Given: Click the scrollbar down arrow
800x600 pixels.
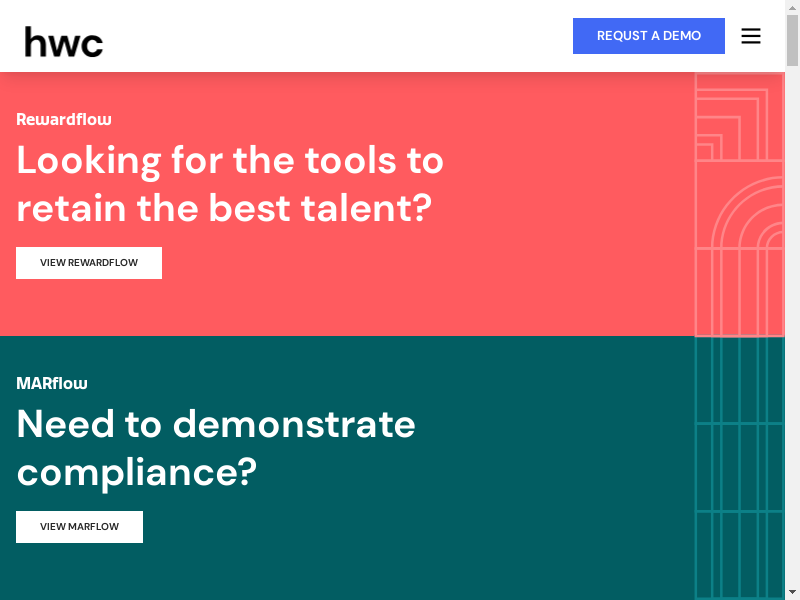Looking at the screenshot, I should click(x=792, y=591).
